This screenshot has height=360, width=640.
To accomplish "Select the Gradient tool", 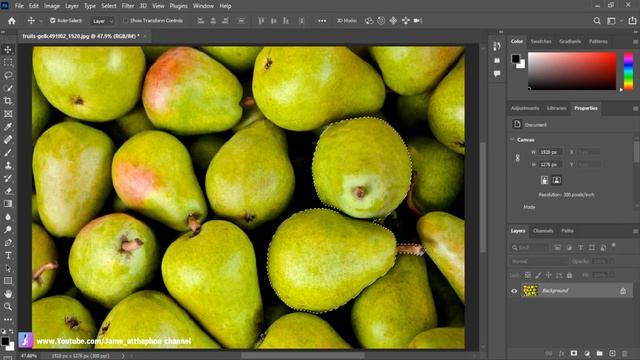I will [8, 204].
